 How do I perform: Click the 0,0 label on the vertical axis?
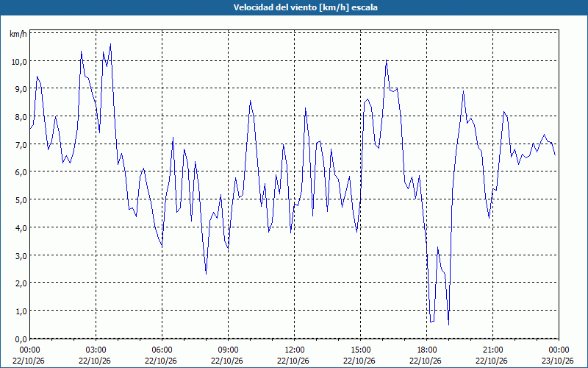(21, 339)
